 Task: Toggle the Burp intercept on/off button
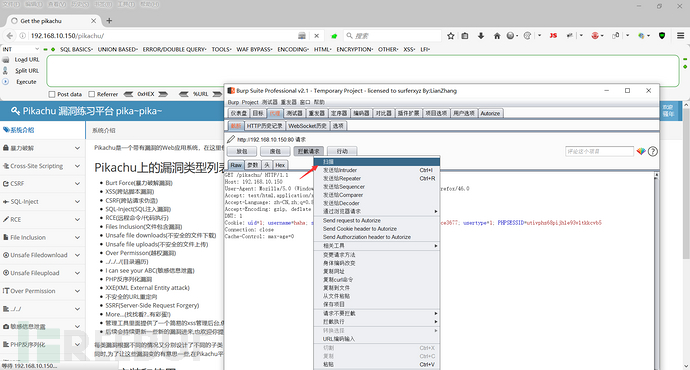click(x=308, y=151)
